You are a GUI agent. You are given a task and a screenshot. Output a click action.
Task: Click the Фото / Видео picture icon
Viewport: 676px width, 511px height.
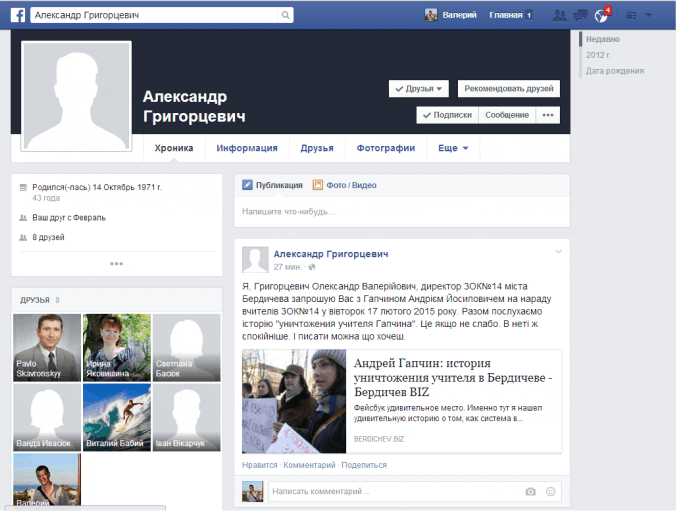click(x=318, y=185)
